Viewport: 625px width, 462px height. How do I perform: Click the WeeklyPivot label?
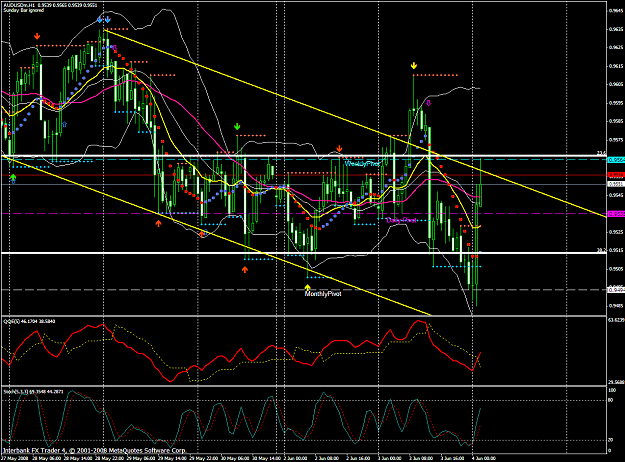pyautogui.click(x=362, y=163)
